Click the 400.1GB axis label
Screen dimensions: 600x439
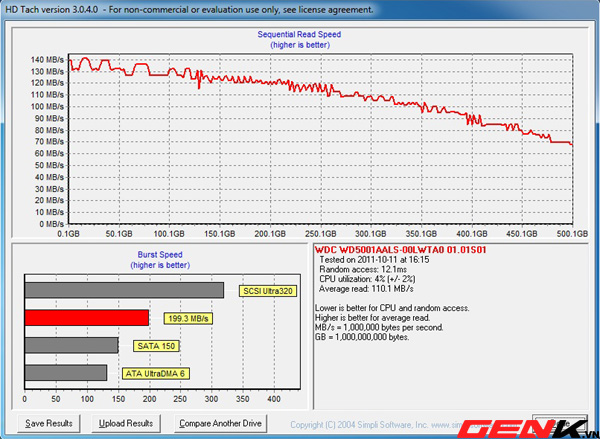472,233
